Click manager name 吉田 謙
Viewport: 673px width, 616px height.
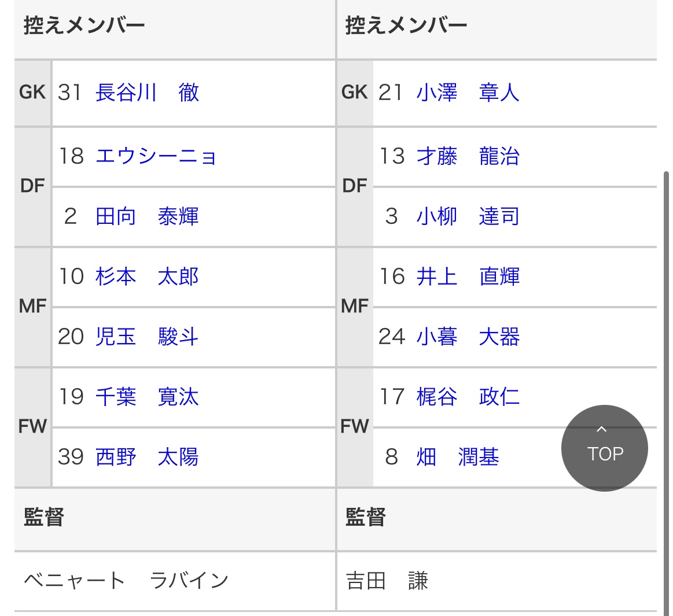click(387, 580)
